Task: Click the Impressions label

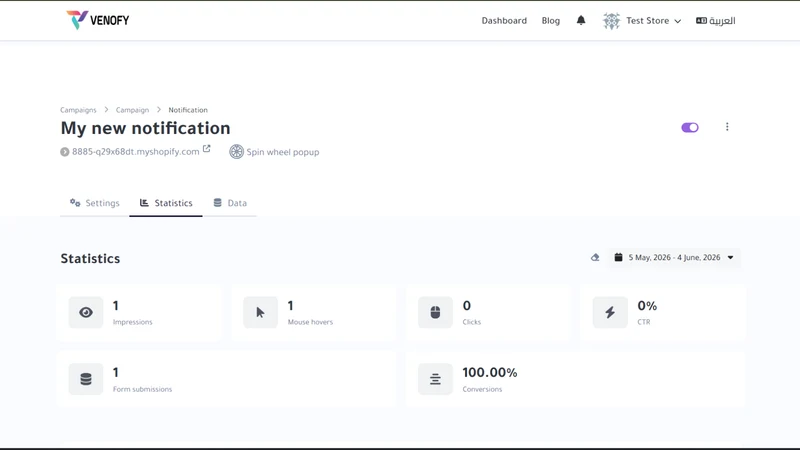Action: tap(133, 322)
